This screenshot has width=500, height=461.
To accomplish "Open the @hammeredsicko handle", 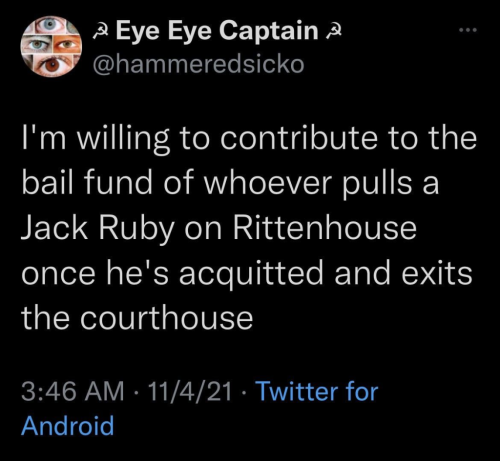I will (198, 64).
